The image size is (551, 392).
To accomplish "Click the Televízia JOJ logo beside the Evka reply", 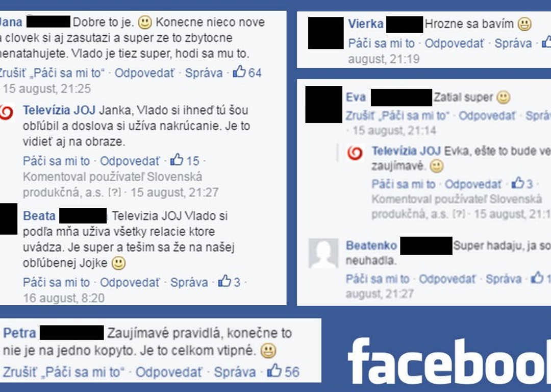I will [x=355, y=154].
